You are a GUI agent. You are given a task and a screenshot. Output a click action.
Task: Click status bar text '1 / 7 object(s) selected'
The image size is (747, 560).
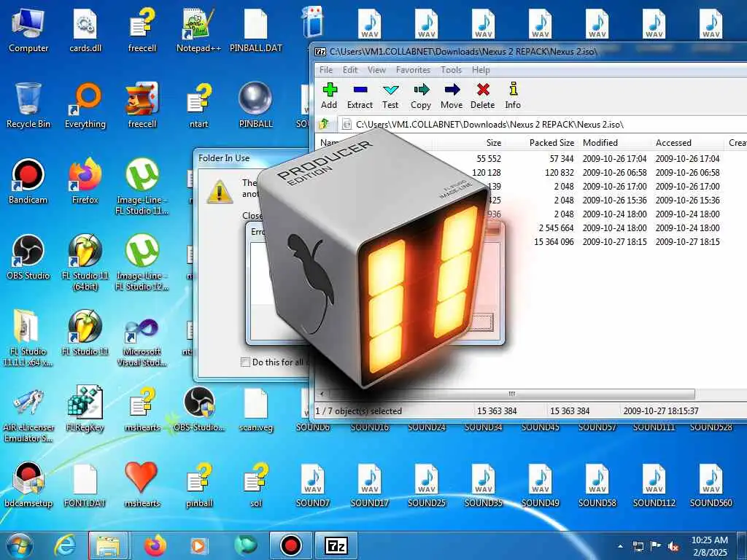358,411
